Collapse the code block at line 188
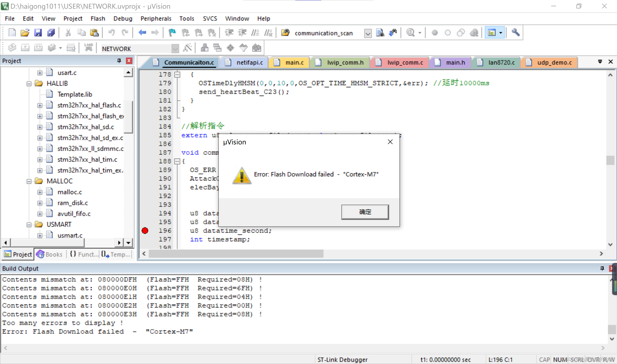The image size is (617, 364). [x=178, y=161]
